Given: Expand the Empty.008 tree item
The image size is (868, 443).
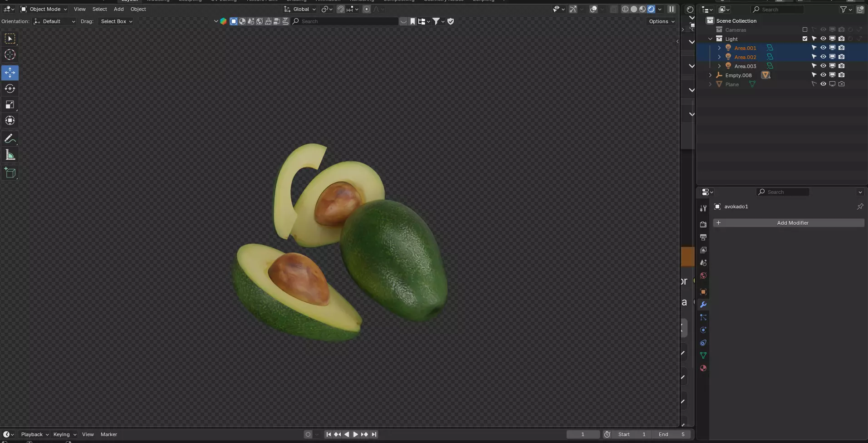Looking at the screenshot, I should pos(710,75).
